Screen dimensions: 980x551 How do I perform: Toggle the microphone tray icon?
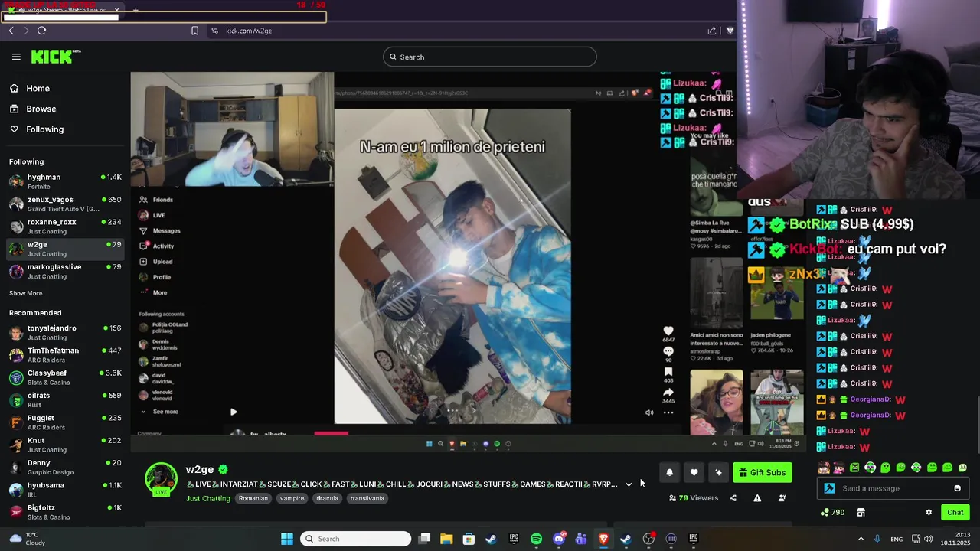coord(877,539)
